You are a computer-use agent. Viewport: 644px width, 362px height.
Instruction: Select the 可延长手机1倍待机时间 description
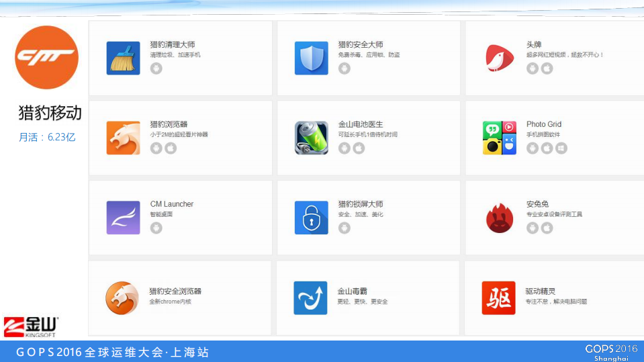click(x=367, y=134)
